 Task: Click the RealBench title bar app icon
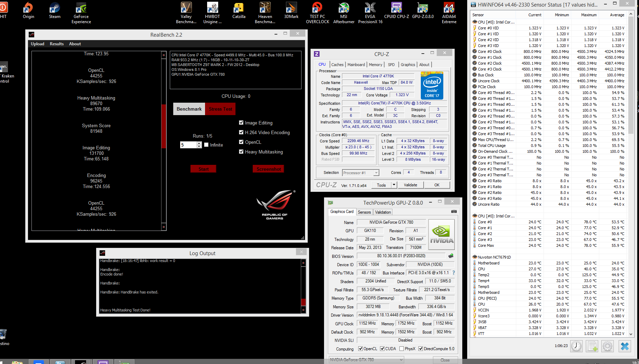click(x=31, y=35)
